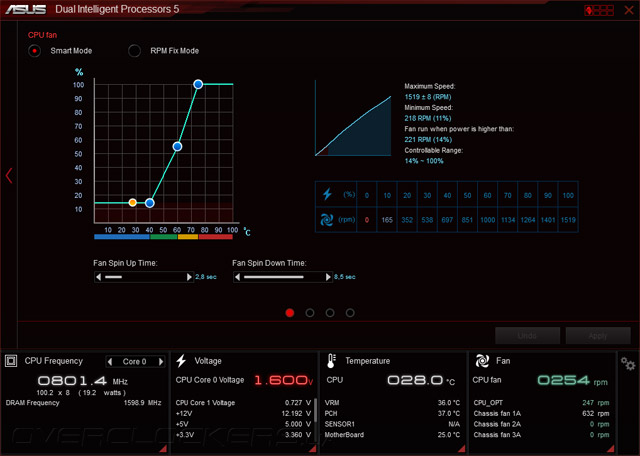
Task: Click the lower blue curve point at 40°C
Action: 150,203
